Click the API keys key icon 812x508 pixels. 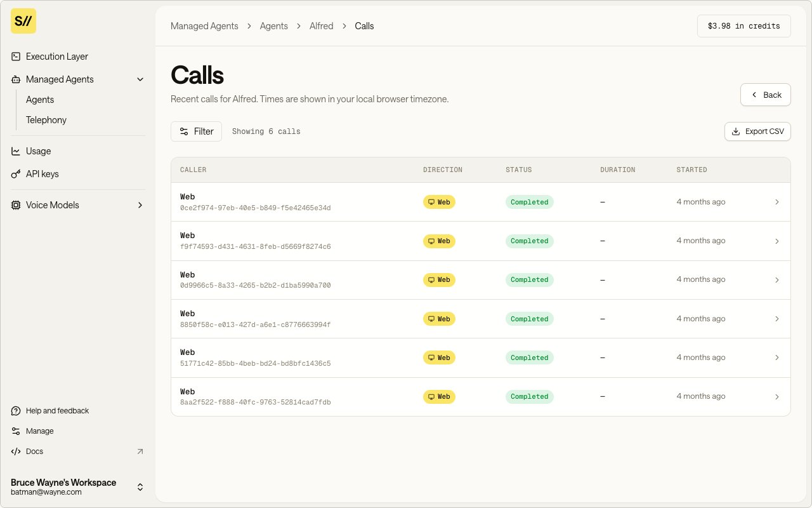tap(16, 174)
